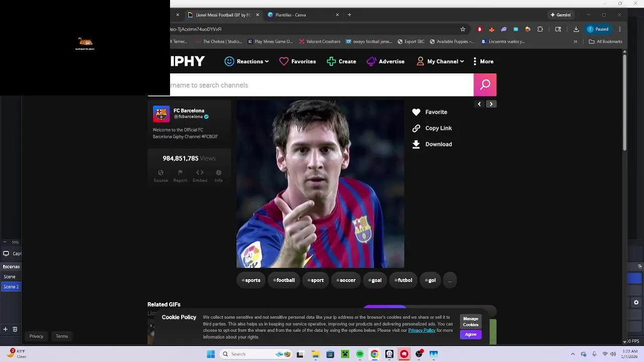The image size is (644, 362).
Task: Bookmark this page with the star icon
Action: click(463, 29)
